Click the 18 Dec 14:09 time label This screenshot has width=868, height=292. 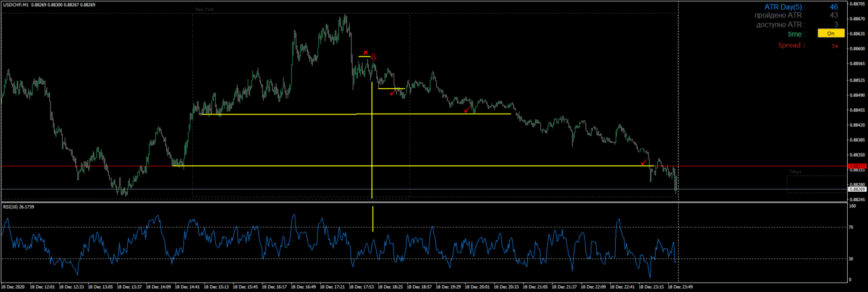[158, 287]
